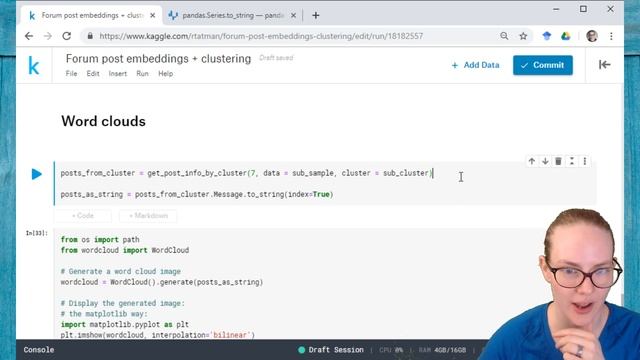Add a new Code cell below
The width and height of the screenshot is (640, 360).
(x=83, y=216)
